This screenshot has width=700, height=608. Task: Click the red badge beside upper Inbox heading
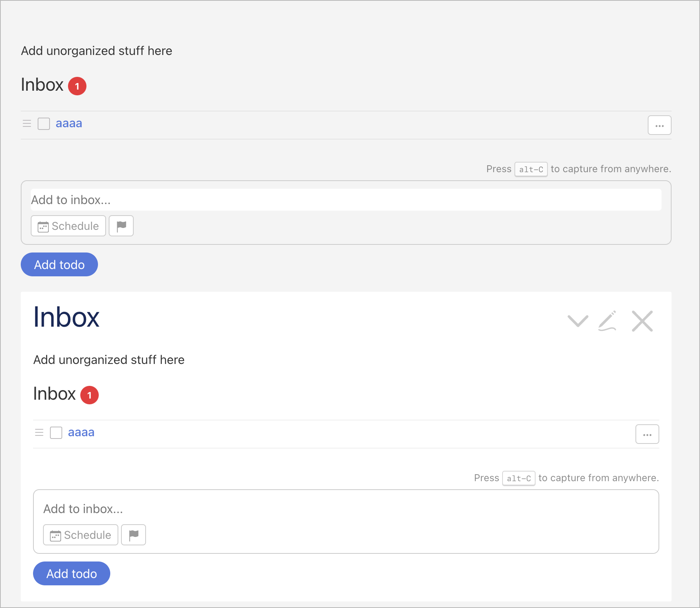point(77,86)
